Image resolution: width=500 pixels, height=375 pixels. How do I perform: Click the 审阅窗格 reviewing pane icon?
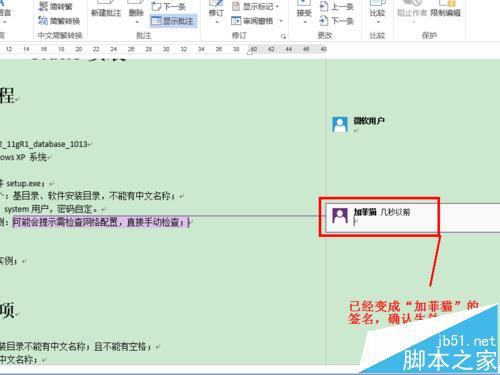pyautogui.click(x=236, y=21)
